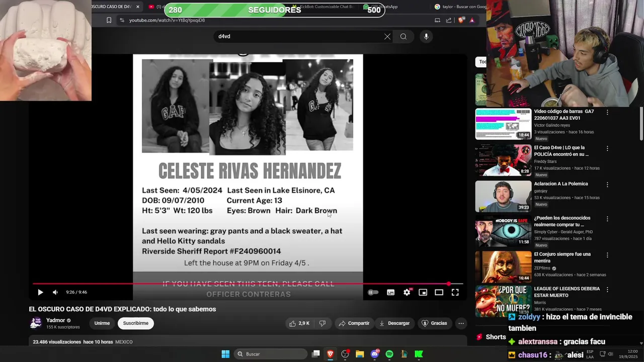Image resolution: width=644 pixels, height=362 pixels.
Task: Click the YouTube search magnifier button
Action: coord(404,36)
